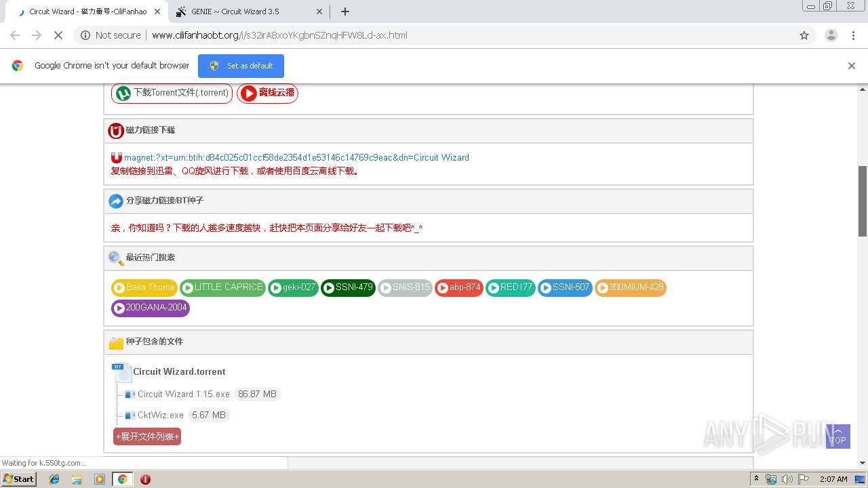Open Action Center flag icon
The height and width of the screenshot is (488, 868).
pyautogui.click(x=802, y=479)
